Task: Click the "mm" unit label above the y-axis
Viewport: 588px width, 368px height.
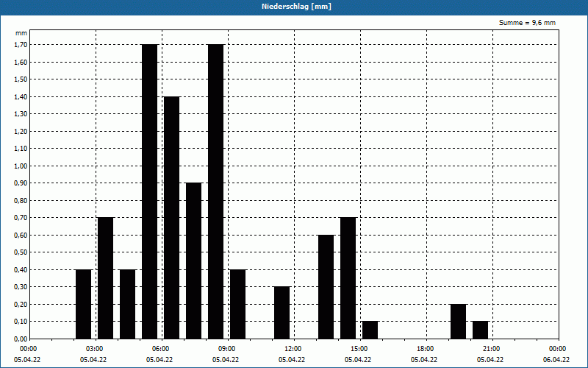Action: [x=21, y=33]
